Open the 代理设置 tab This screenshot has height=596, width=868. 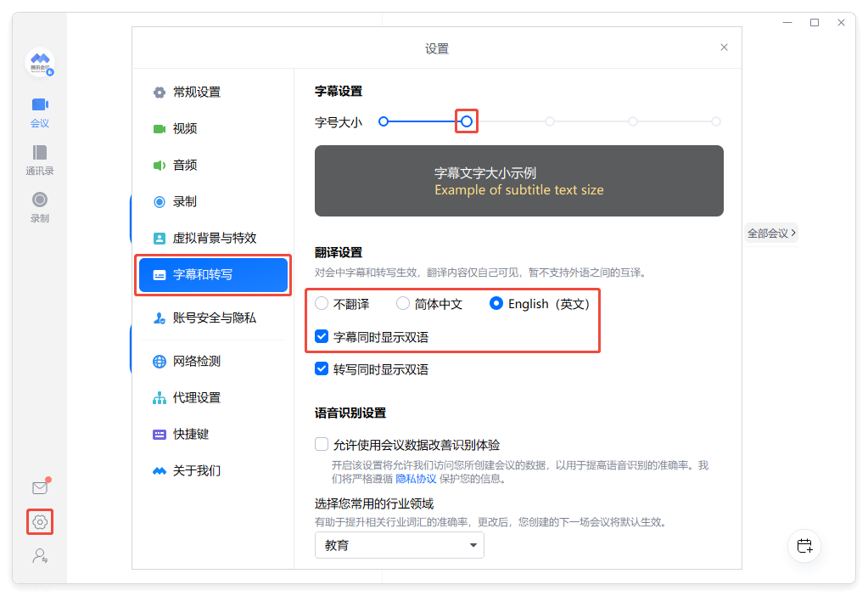click(213, 398)
